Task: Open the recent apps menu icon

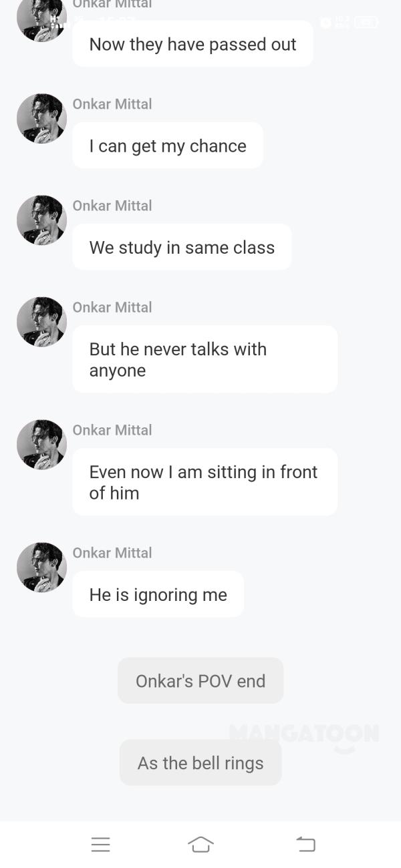Action: pyautogui.click(x=100, y=844)
